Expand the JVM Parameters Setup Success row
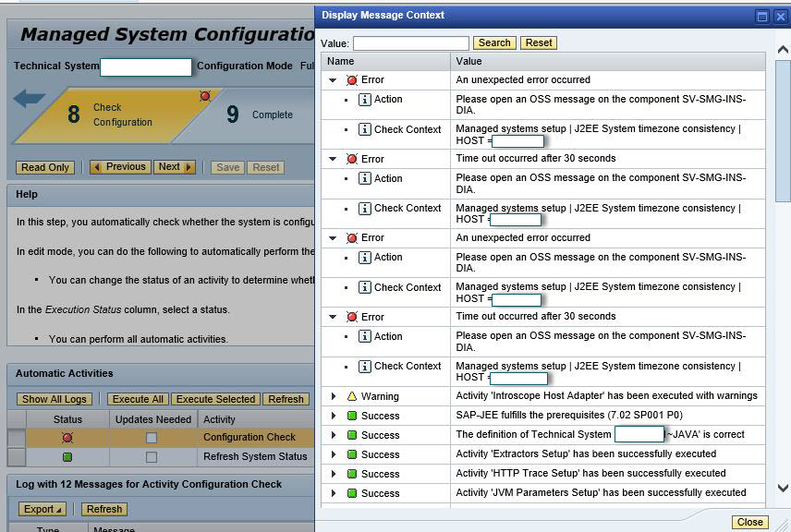The image size is (791, 532). point(334,492)
